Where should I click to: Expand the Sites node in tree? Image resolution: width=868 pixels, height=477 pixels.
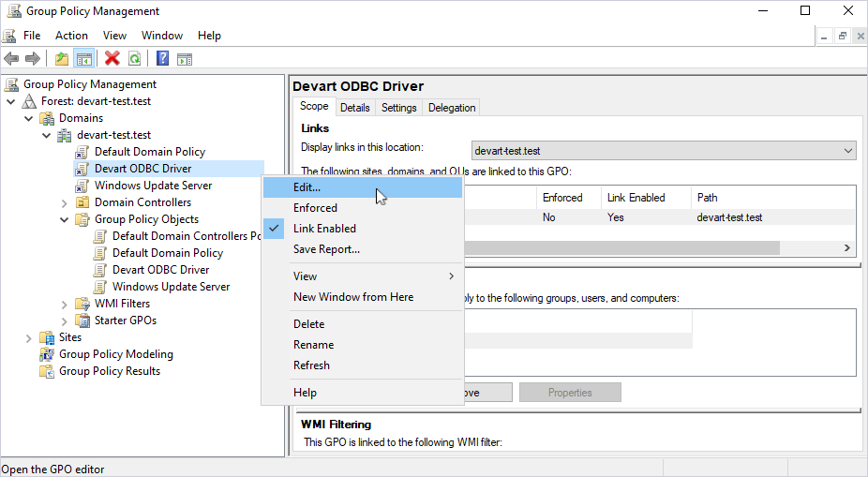29,337
